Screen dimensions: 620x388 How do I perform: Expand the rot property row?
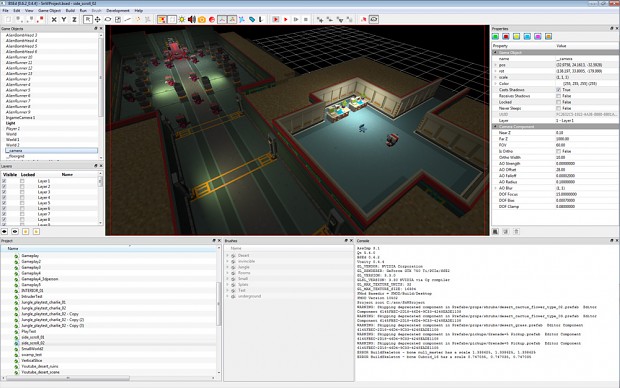coord(495,71)
